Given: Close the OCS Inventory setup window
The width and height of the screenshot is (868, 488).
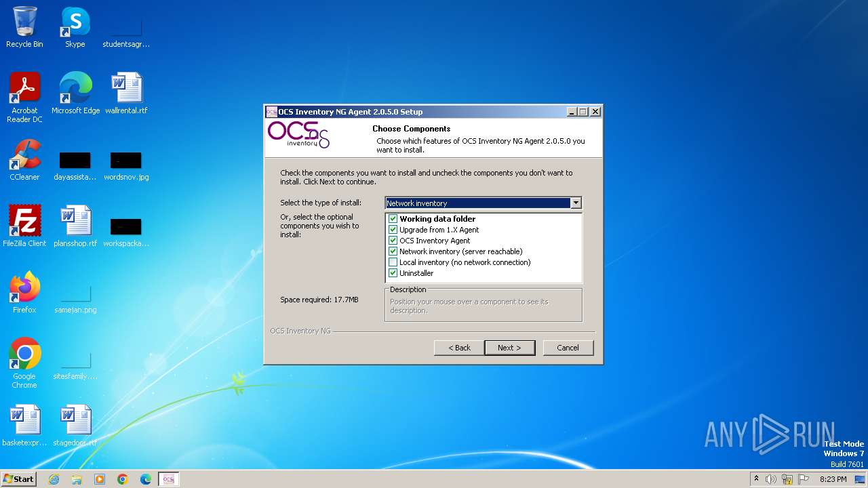Looking at the screenshot, I should click(x=595, y=112).
